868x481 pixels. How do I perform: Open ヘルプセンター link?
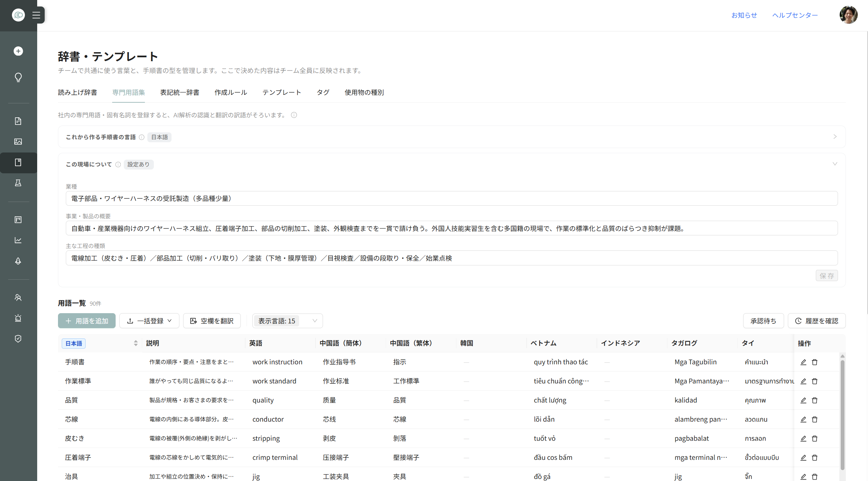(795, 15)
